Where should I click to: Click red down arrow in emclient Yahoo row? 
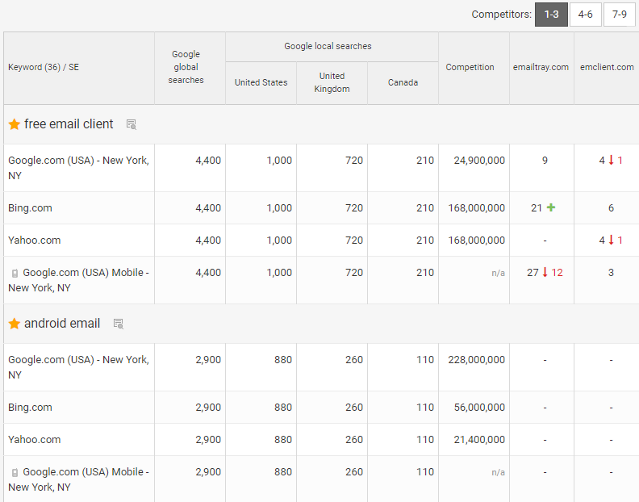611,240
